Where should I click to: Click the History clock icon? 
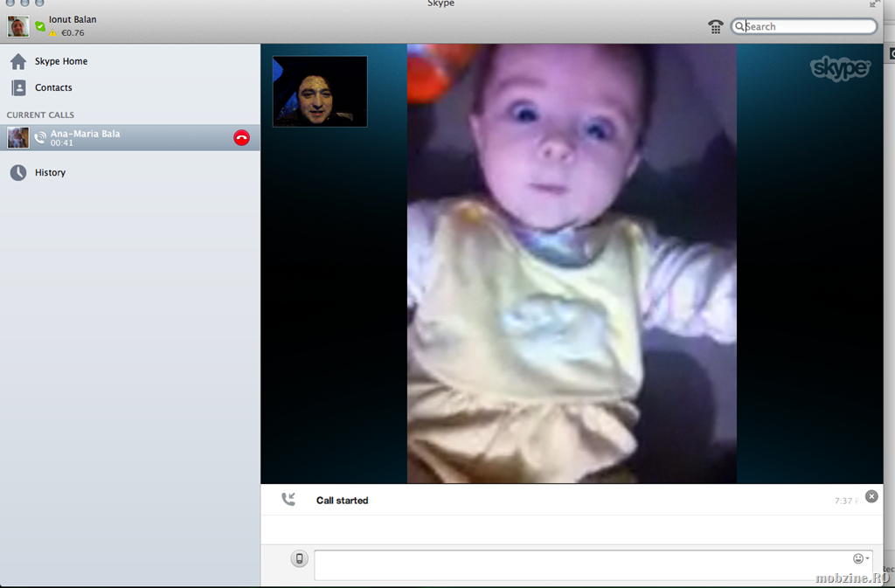click(x=18, y=172)
